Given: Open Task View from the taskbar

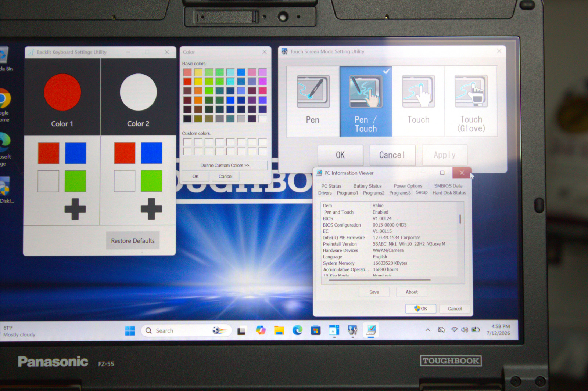Looking at the screenshot, I should tap(241, 331).
